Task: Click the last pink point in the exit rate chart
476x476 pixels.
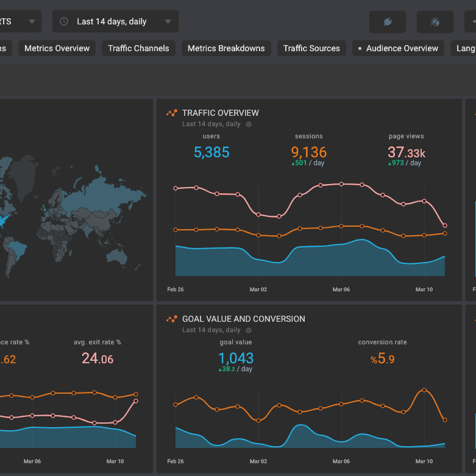Action: 136,401
